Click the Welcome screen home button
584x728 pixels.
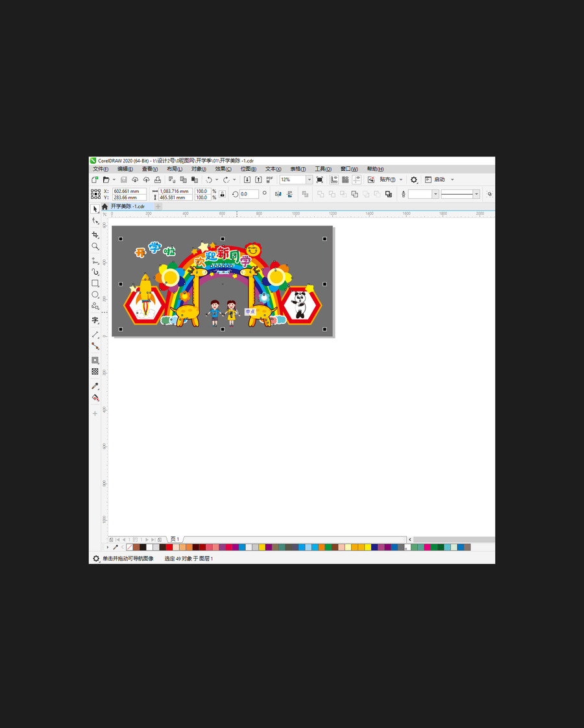click(x=105, y=206)
